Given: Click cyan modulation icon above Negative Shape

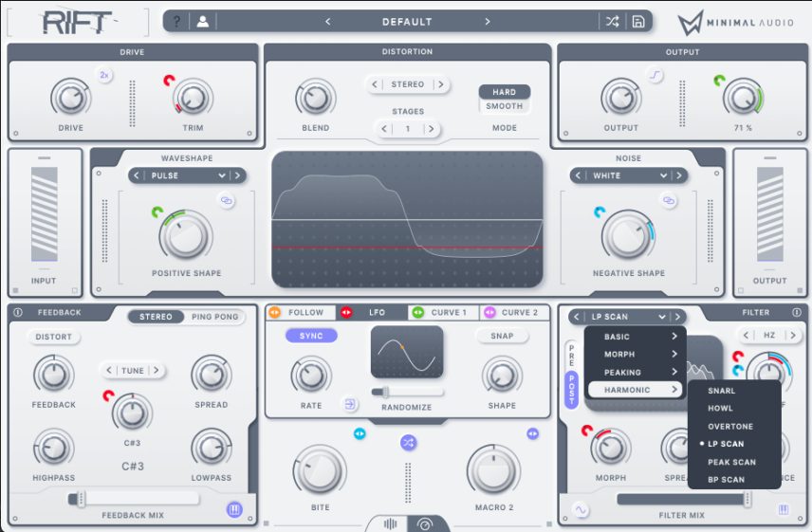Looking at the screenshot, I should 600,211.
